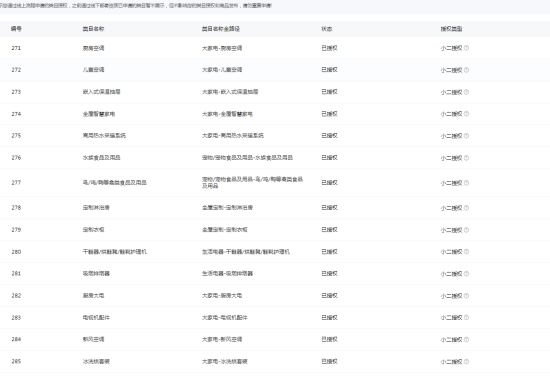Click info icon in row 271
550x381 pixels.
point(466,48)
